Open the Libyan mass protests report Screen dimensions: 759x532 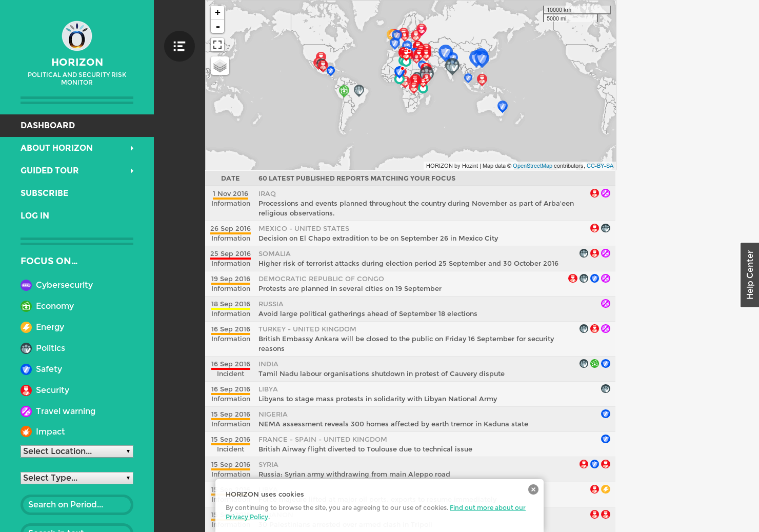[x=377, y=399]
